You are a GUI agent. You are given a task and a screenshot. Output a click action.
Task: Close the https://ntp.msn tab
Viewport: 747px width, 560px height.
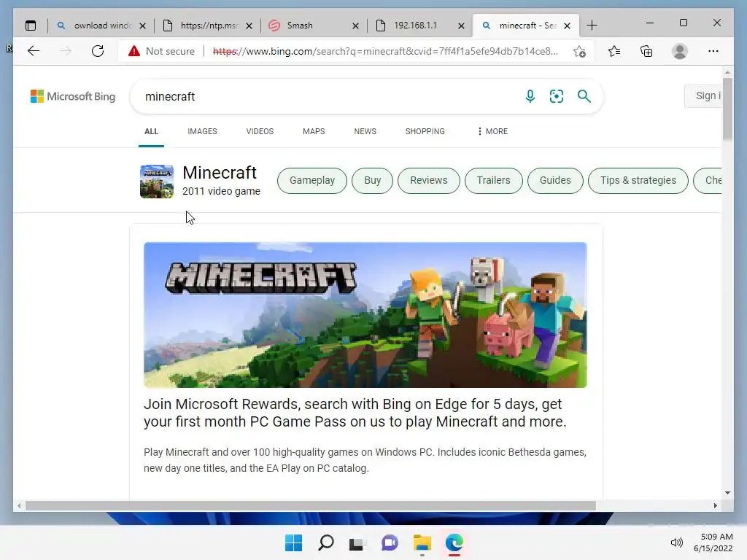(x=249, y=26)
